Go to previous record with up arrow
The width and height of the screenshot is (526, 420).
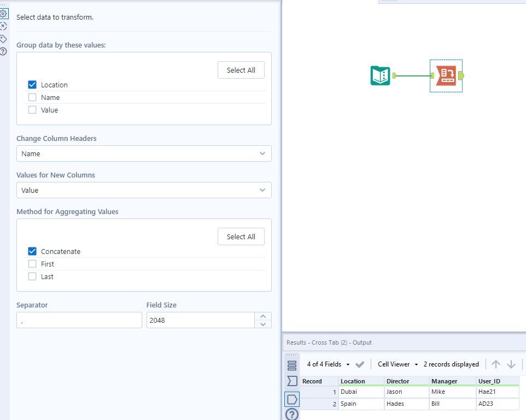pyautogui.click(x=496, y=364)
